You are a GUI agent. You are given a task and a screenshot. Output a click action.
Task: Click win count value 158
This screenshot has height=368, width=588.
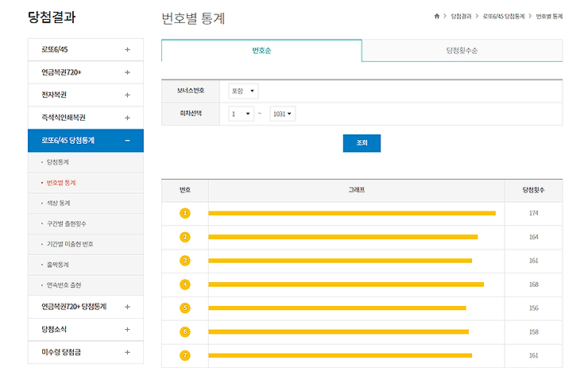tap(534, 331)
